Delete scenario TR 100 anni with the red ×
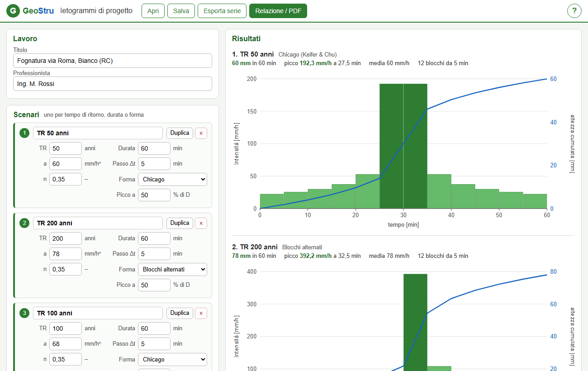 201,313
